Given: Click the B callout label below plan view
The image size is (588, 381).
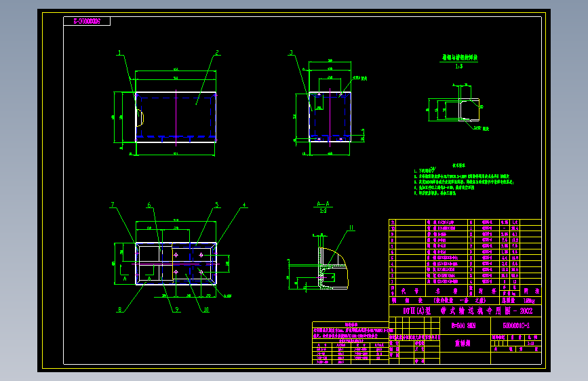Looking at the screenshot, I should tap(120, 309).
